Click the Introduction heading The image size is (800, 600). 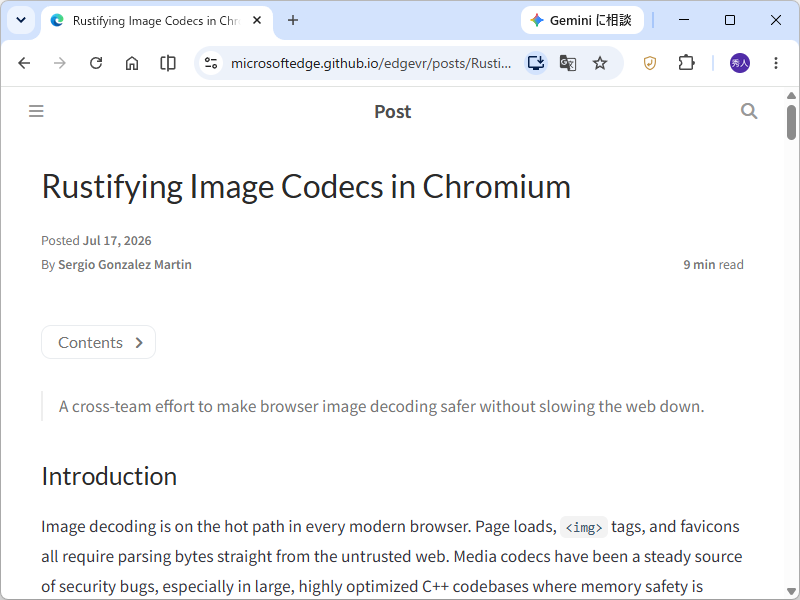point(109,477)
